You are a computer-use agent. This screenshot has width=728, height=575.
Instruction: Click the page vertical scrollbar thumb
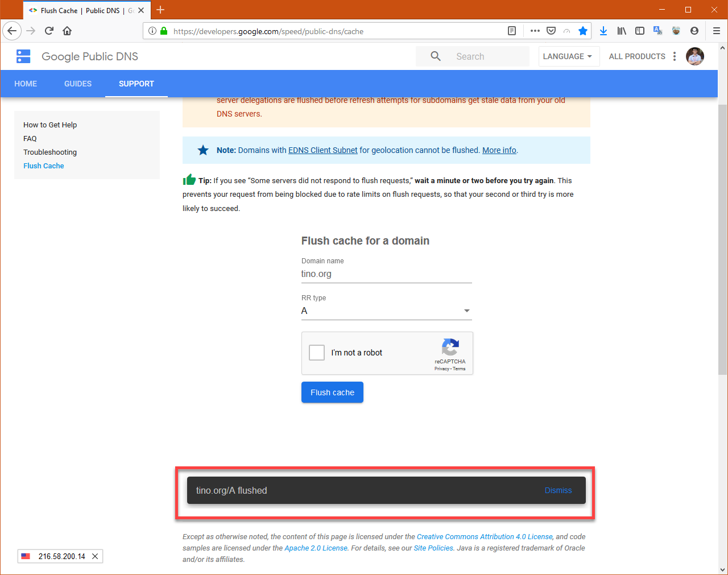(x=722, y=239)
